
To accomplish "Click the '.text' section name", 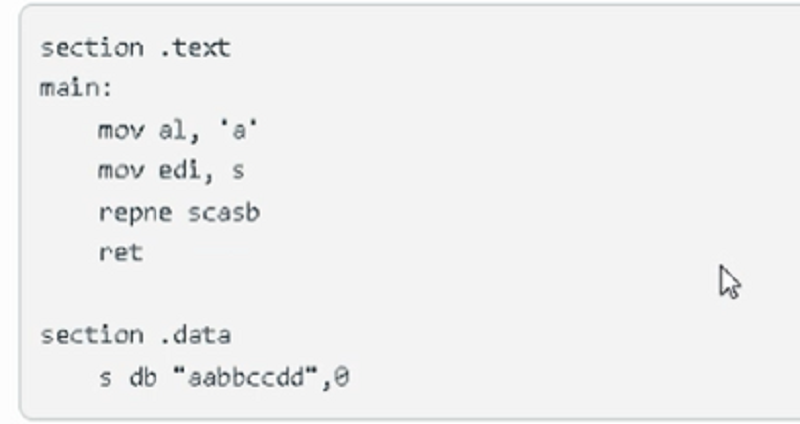I will (x=196, y=48).
